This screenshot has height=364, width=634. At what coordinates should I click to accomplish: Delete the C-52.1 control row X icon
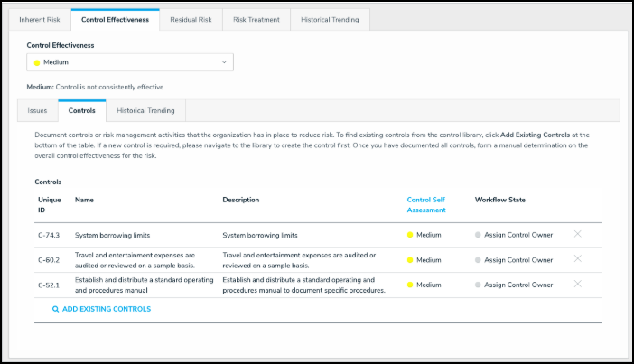point(577,284)
